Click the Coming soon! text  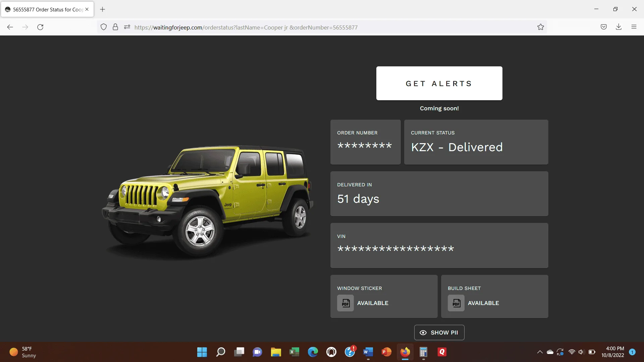coord(439,108)
